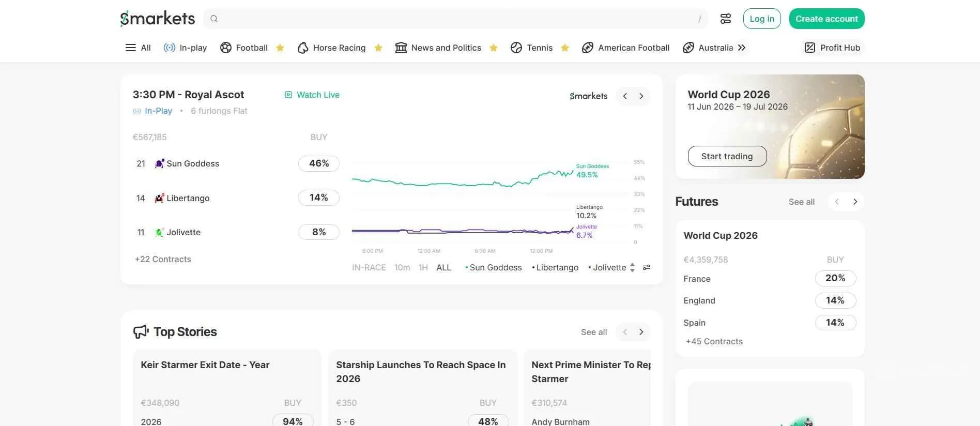This screenshot has width=980, height=426.
Task: Expand the +22 Contracts link
Action: click(163, 259)
